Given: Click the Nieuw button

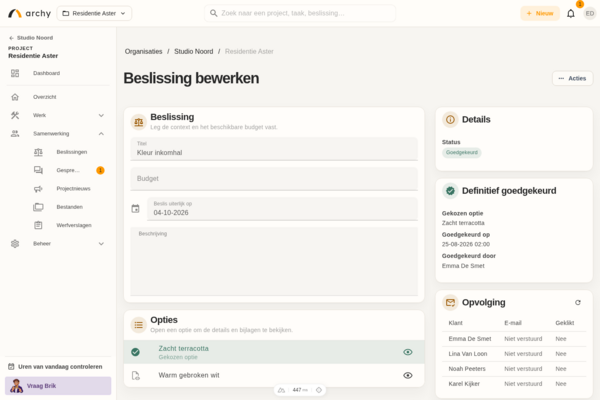Looking at the screenshot, I should pyautogui.click(x=540, y=13).
